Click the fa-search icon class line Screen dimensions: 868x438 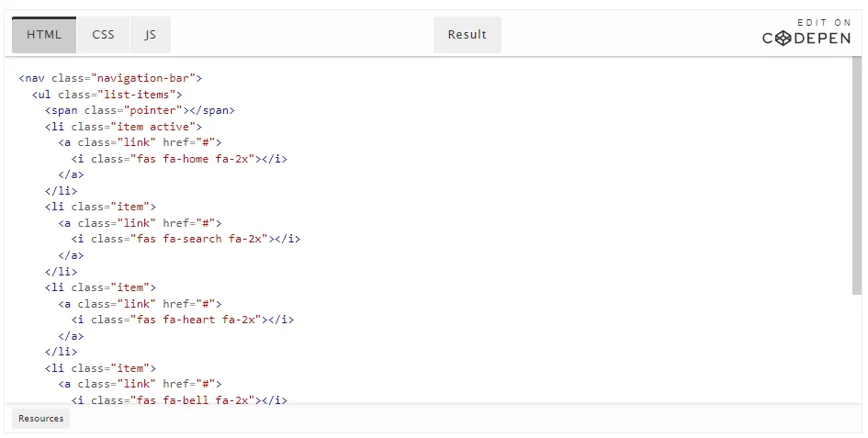click(x=186, y=240)
